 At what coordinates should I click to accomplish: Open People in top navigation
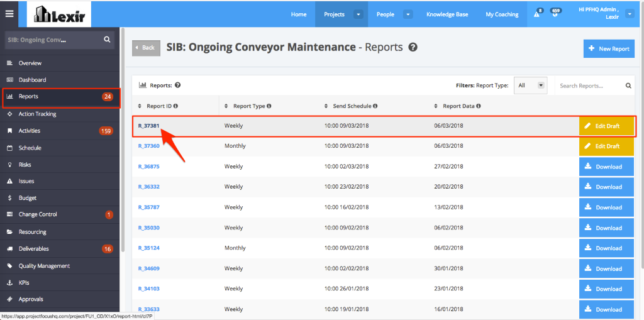[386, 14]
